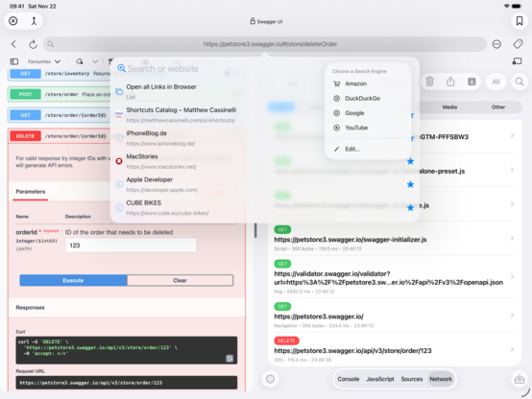Expand chevron for swagger-initializer.js request
Image resolution: width=532 pixels, height=399 pixels.
[x=512, y=238]
